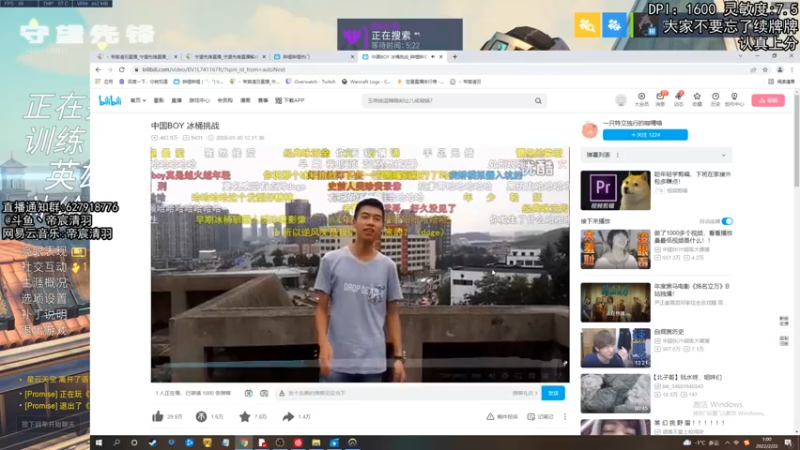Viewport: 800px width, 450px height.
Task: Open the 弹幕礼仪 arrow link
Action: [525, 393]
